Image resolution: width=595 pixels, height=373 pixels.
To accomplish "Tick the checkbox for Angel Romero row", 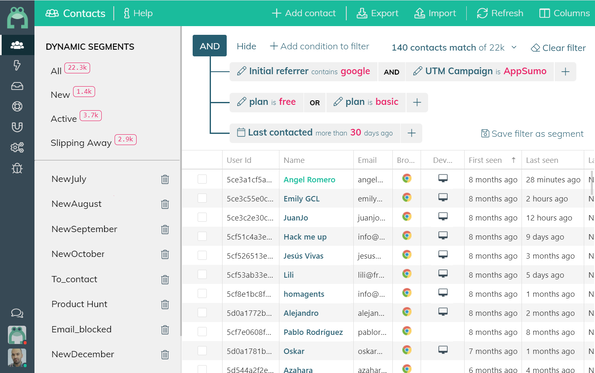I will [x=202, y=179].
